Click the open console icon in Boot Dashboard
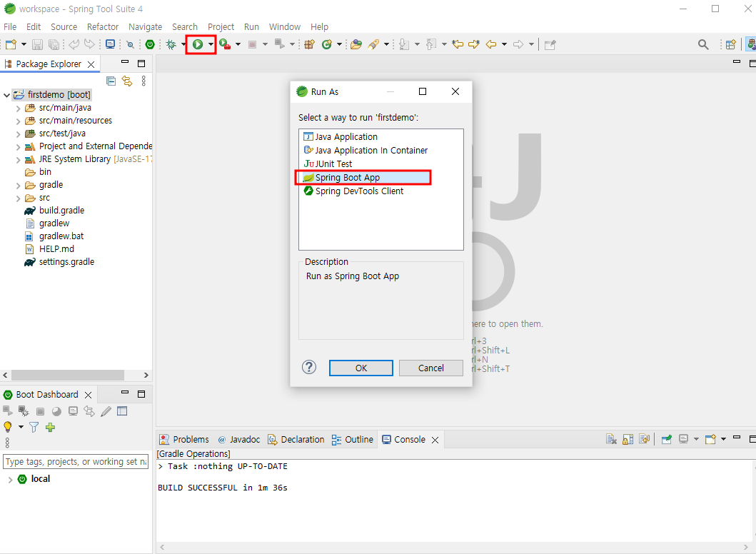The width and height of the screenshot is (756, 554). click(73, 411)
